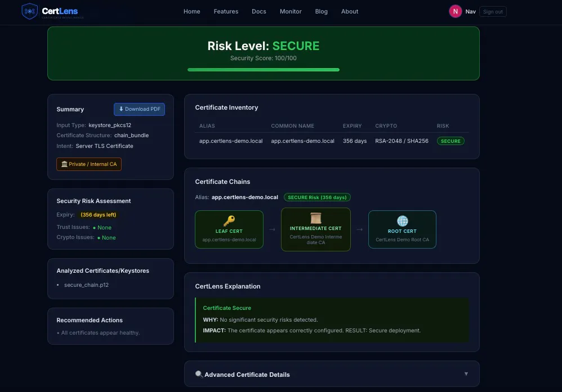Click the CertLens brand name

tap(60, 11)
